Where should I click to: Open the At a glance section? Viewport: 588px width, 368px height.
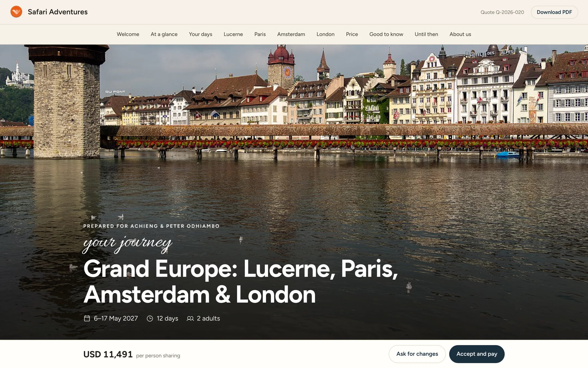coord(164,34)
